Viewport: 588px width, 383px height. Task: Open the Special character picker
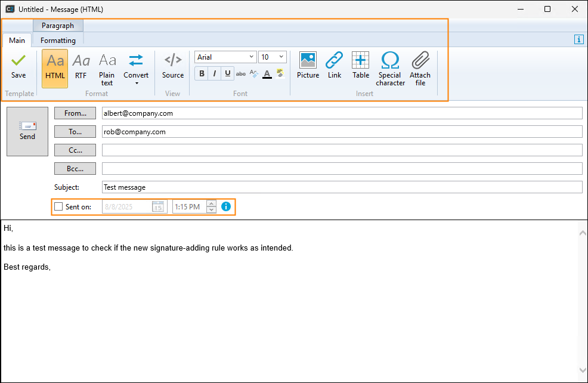click(390, 66)
